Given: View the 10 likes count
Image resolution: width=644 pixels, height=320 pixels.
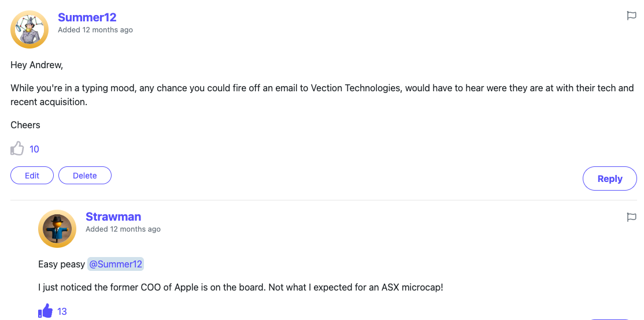Looking at the screenshot, I should [35, 149].
